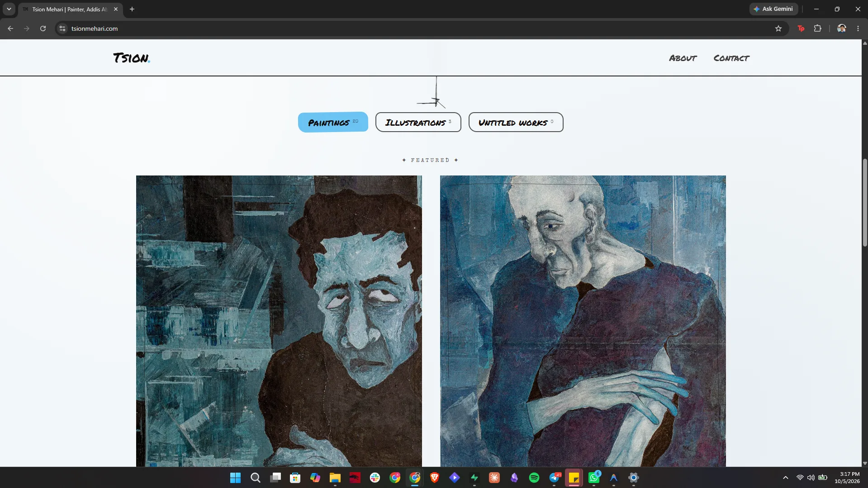Go to the About page
The image size is (868, 488).
[683, 58]
